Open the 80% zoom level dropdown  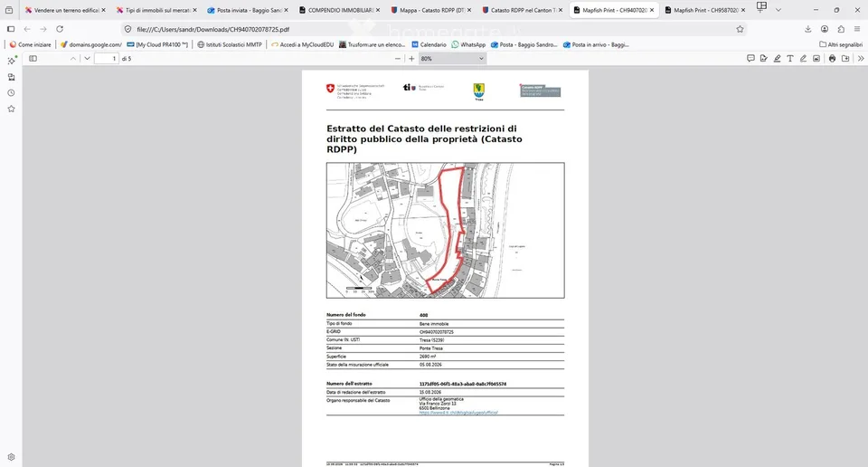(452, 58)
